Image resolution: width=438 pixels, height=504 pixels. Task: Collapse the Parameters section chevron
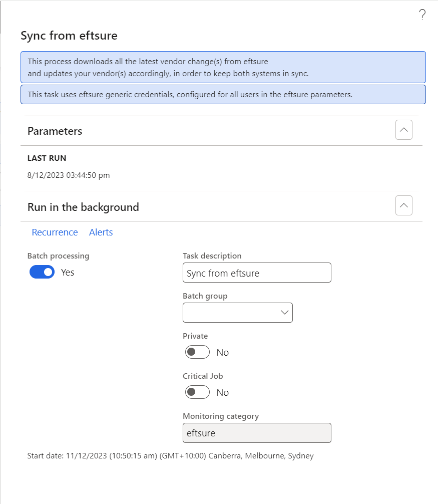pyautogui.click(x=403, y=130)
